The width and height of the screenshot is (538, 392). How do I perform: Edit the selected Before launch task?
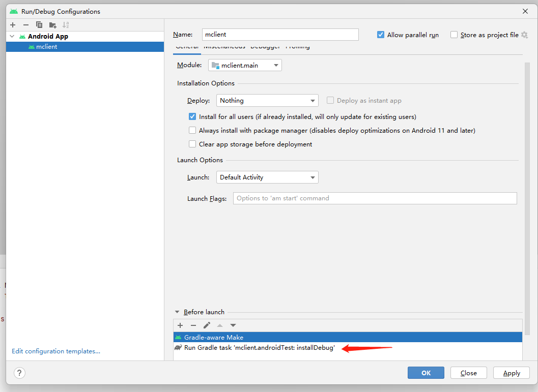(207, 325)
